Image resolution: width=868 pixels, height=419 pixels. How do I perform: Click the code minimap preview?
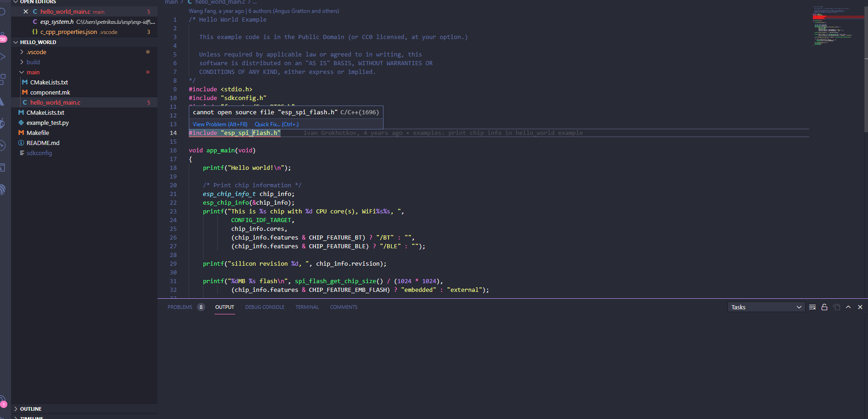click(x=838, y=26)
